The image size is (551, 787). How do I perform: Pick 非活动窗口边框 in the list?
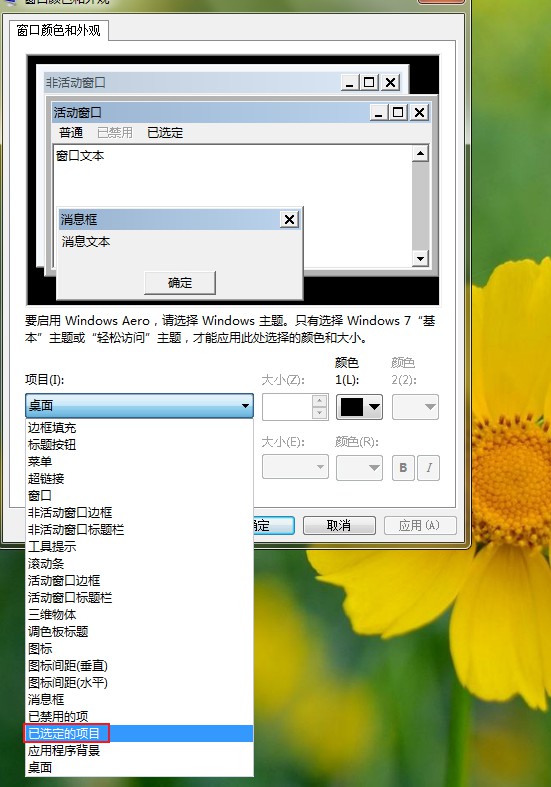click(x=139, y=513)
